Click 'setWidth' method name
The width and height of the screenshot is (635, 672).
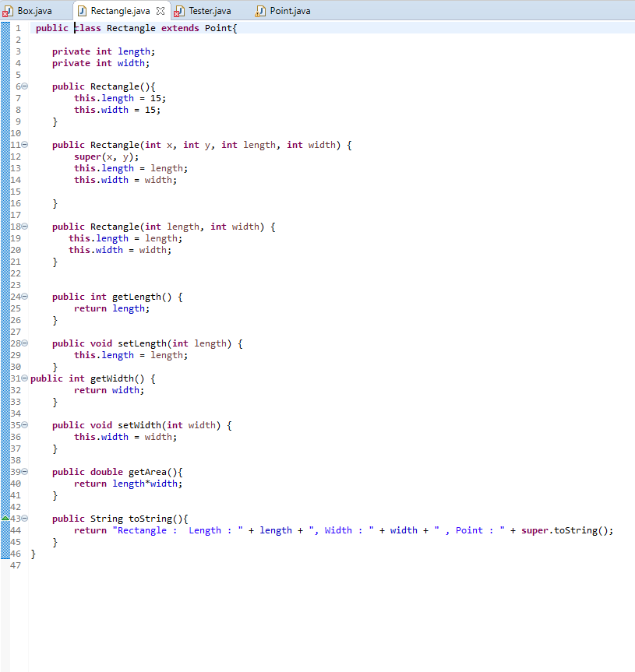139,426
